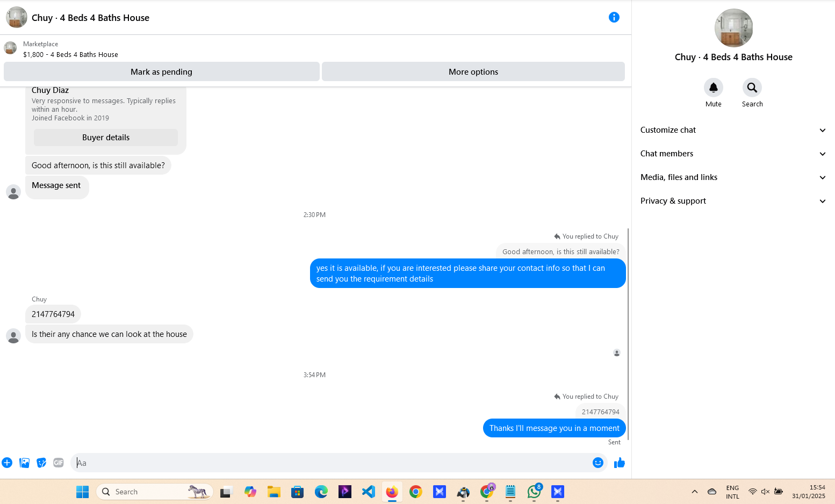This screenshot has height=504, width=835.
Task: Click the "Joined Facebook in 2019" text
Action: (x=70, y=118)
